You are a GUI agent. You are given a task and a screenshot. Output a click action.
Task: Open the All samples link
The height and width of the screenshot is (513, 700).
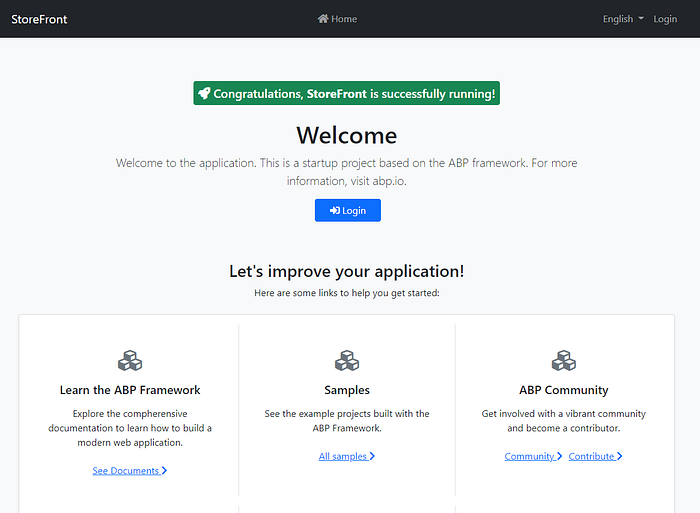(x=346, y=456)
